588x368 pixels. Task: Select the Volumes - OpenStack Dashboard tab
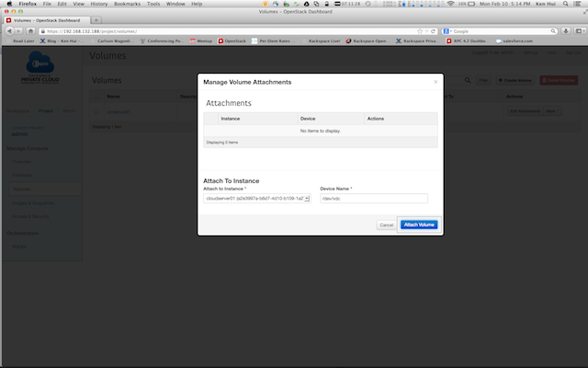coord(46,19)
